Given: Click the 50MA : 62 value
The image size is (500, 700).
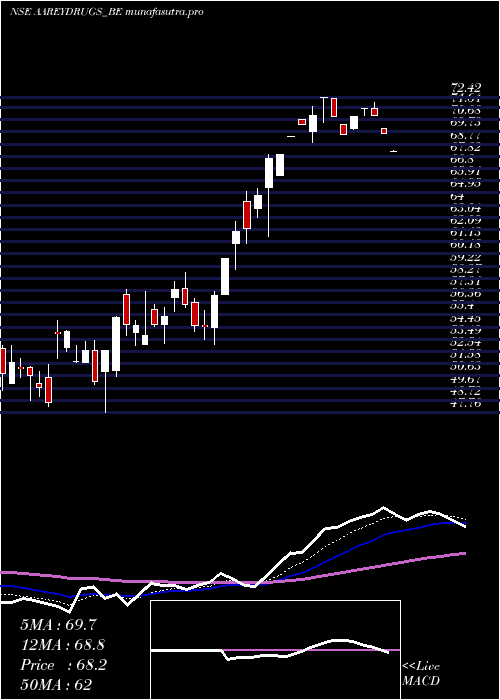Looking at the screenshot, I should (56, 685).
